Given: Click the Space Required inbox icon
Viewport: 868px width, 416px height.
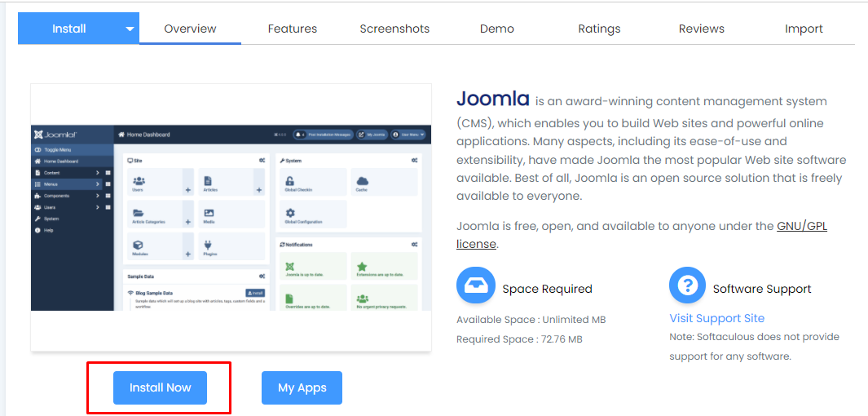Looking at the screenshot, I should tap(475, 285).
